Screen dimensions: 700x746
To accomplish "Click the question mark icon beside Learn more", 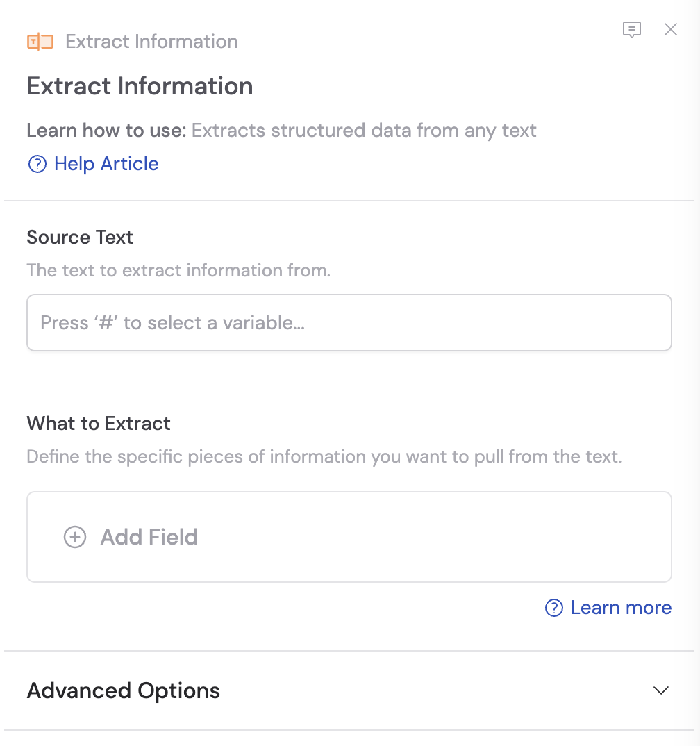I will [x=553, y=608].
